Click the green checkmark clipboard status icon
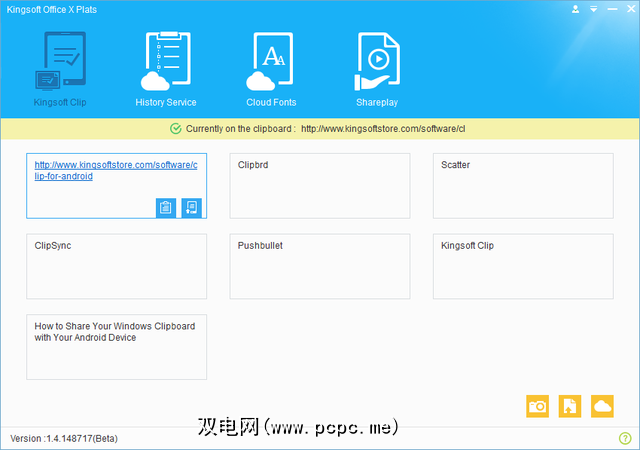Viewport: 640px width, 450px height. click(x=176, y=129)
